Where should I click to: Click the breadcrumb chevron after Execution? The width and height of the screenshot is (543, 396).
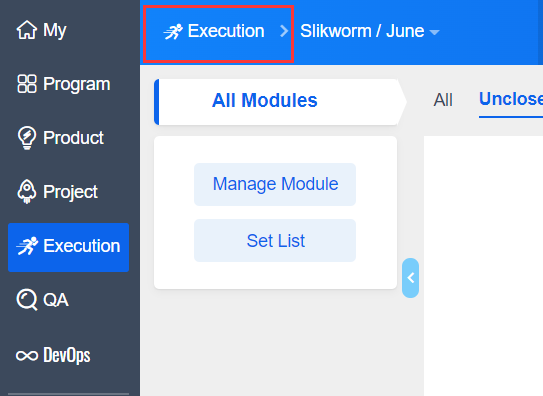coord(284,31)
